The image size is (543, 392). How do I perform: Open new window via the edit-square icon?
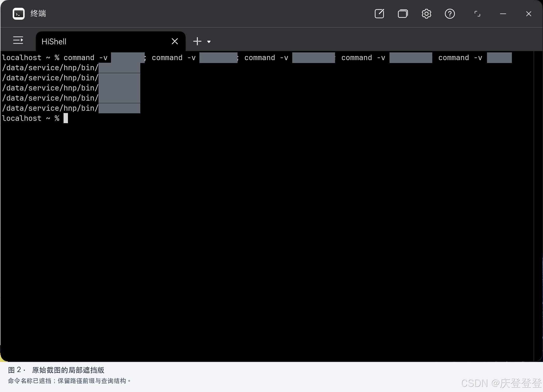pos(379,14)
